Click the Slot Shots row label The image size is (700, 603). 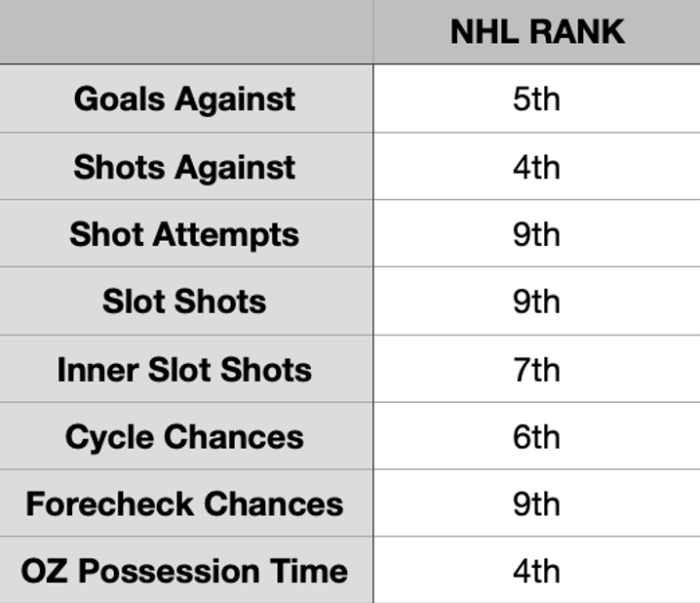184,301
